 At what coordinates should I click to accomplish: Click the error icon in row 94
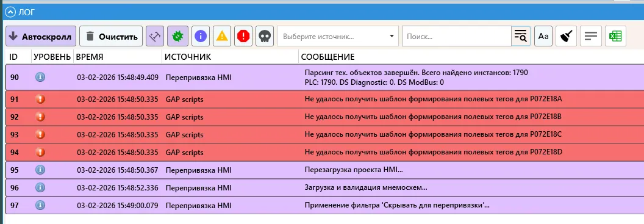[40, 152]
